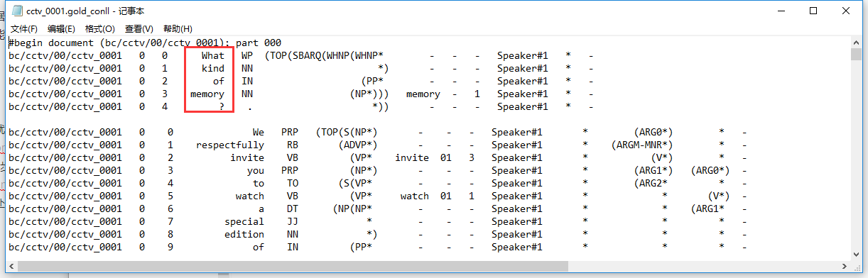Click the Notepad document icon in title bar
This screenshot has width=868, height=278.
pos(17,11)
